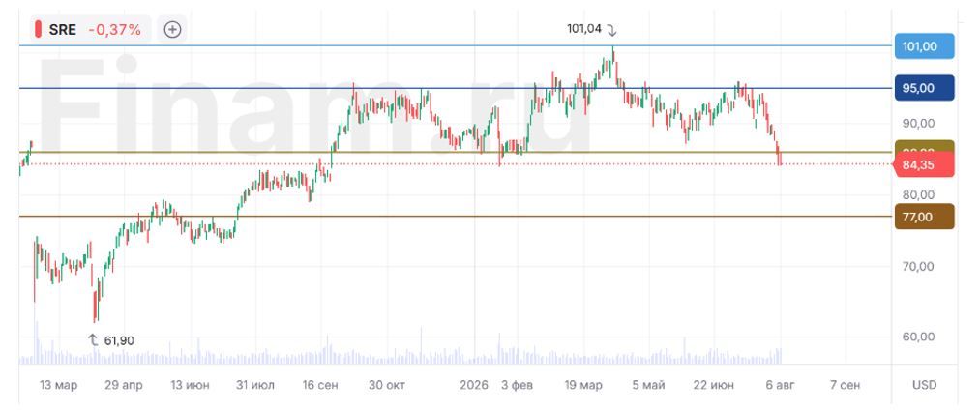Click the 16 сен date label

coord(320,385)
